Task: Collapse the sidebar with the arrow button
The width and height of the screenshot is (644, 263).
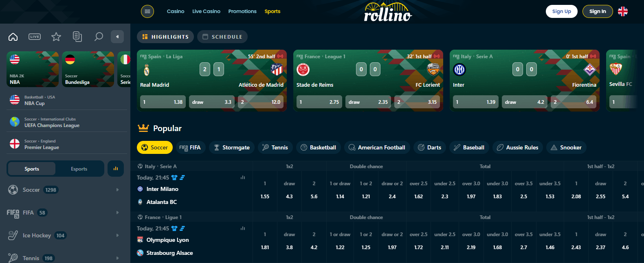Action: pos(117,37)
